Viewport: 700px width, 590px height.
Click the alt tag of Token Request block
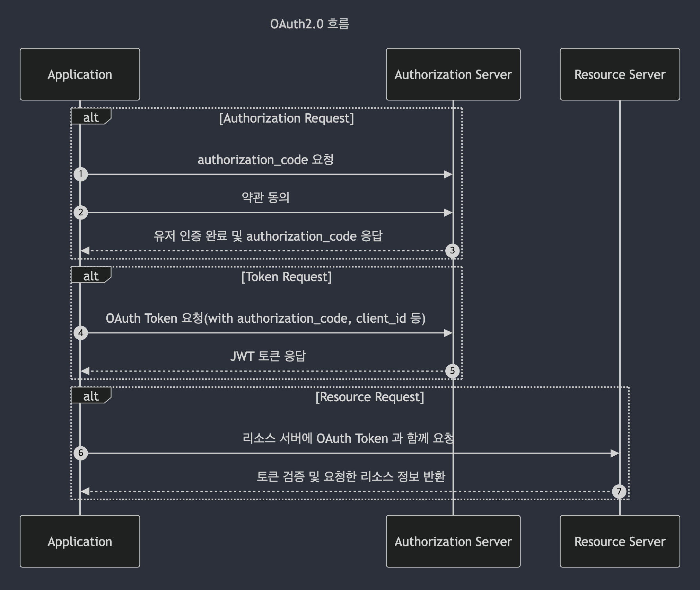(x=91, y=276)
